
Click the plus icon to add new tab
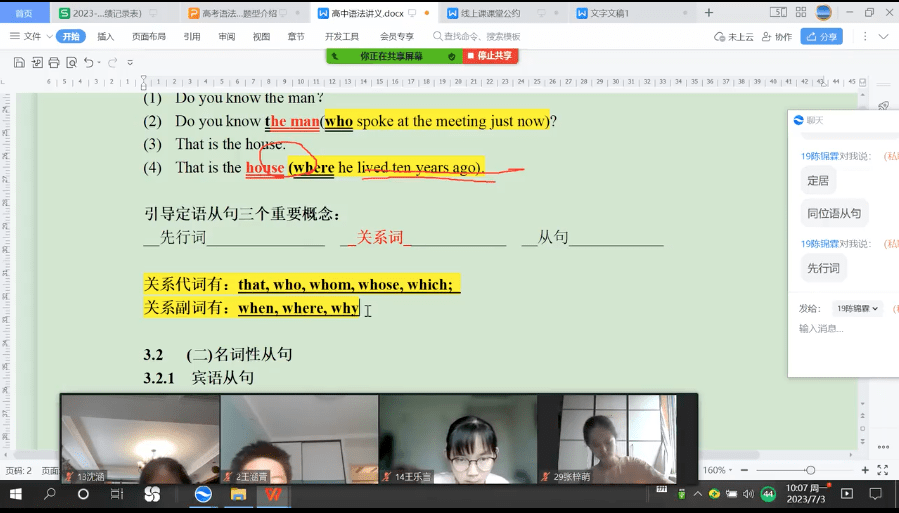click(x=709, y=13)
